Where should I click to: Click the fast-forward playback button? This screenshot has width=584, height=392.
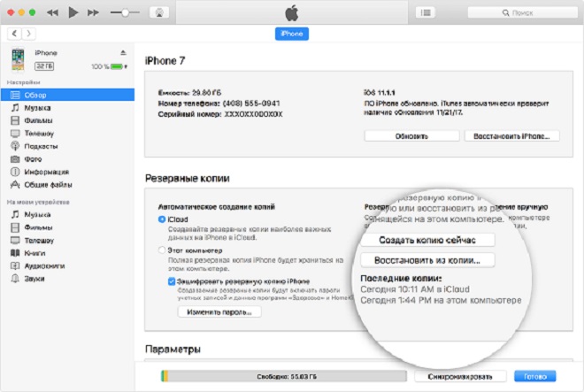(93, 12)
